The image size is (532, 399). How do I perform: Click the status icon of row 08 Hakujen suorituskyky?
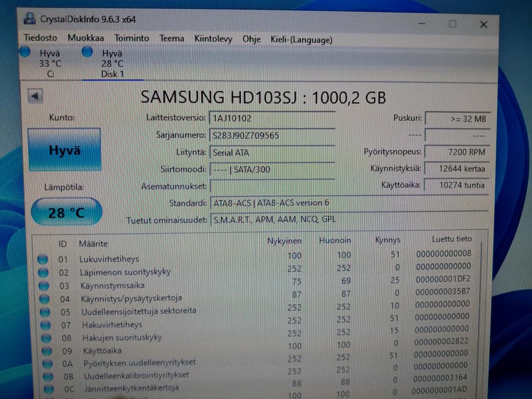[47, 338]
